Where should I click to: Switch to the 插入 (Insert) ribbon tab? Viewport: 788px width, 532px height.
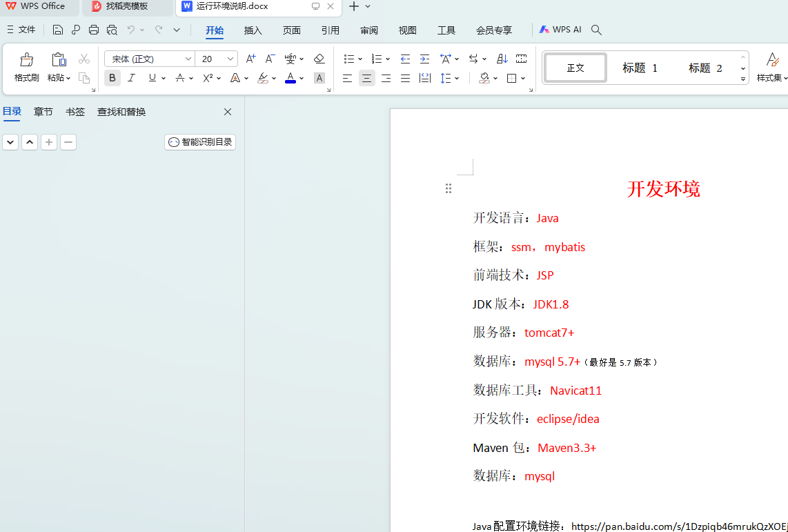point(253,30)
